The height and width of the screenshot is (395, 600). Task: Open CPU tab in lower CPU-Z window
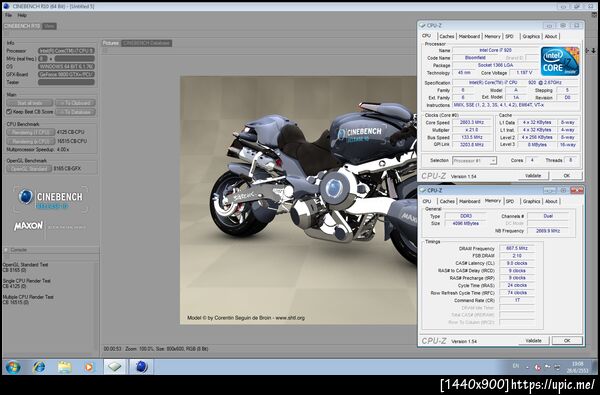click(427, 201)
